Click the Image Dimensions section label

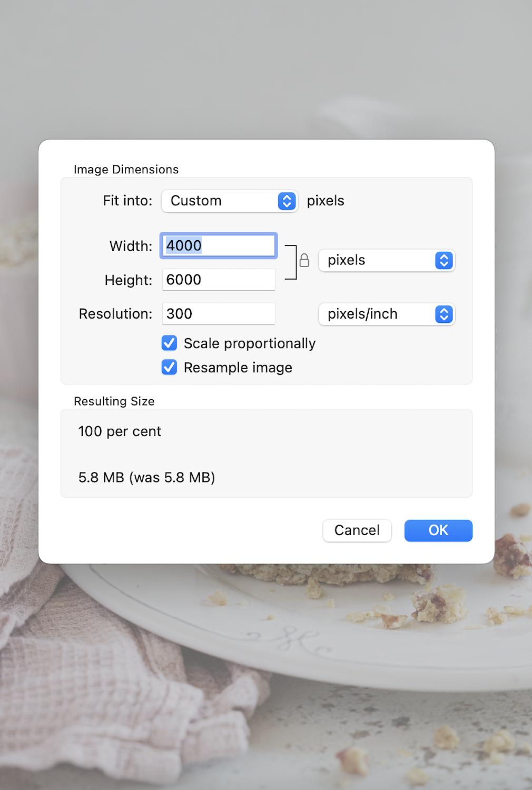126,169
